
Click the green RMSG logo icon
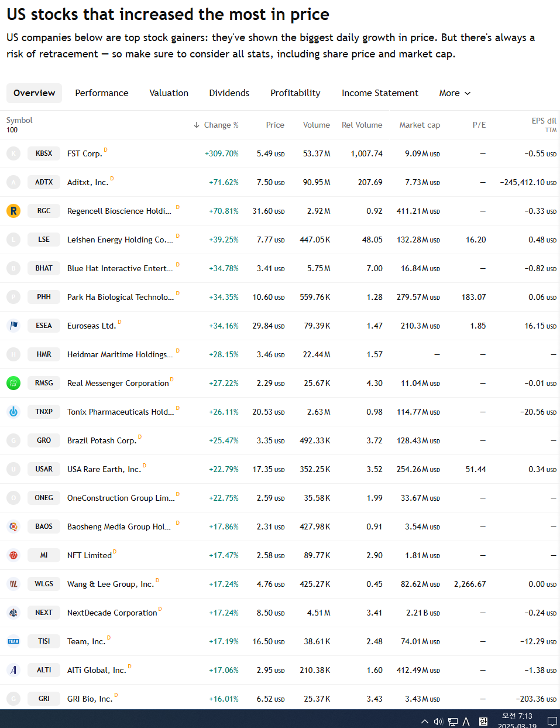(x=13, y=383)
